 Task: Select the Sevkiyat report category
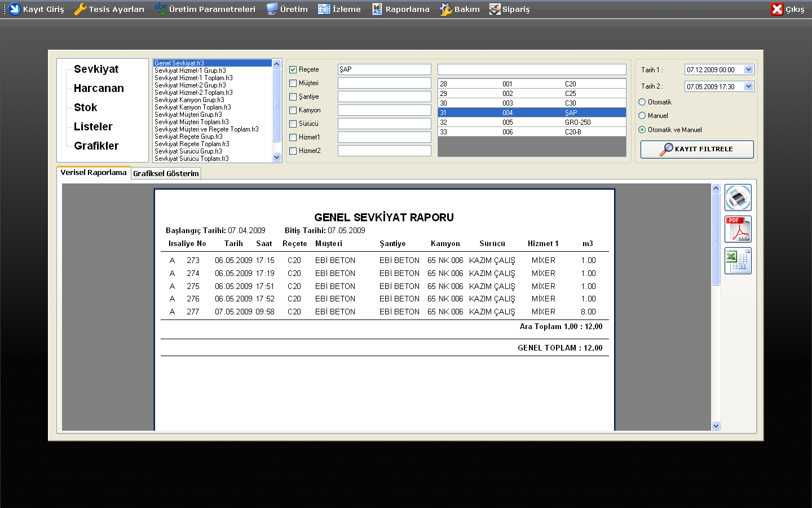96,69
